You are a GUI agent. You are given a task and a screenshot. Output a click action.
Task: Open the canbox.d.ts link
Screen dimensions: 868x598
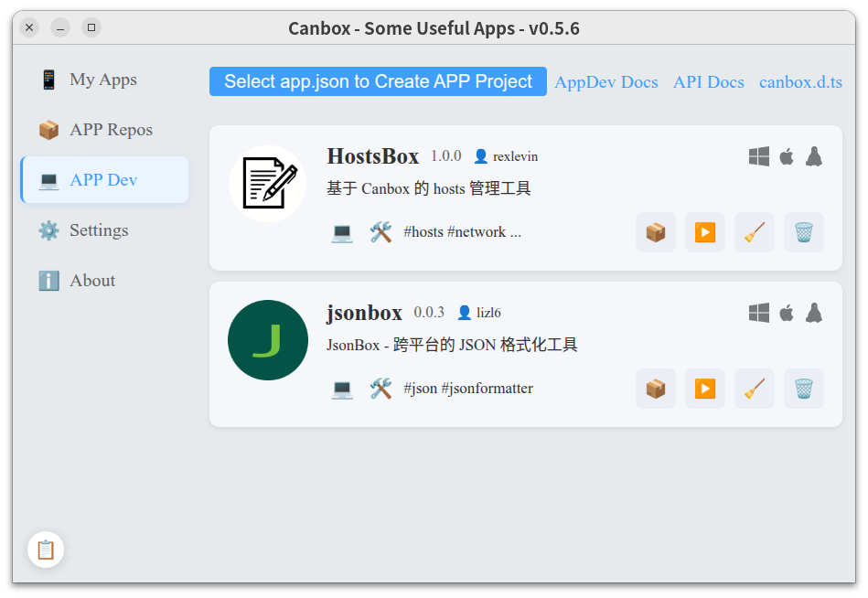(800, 82)
